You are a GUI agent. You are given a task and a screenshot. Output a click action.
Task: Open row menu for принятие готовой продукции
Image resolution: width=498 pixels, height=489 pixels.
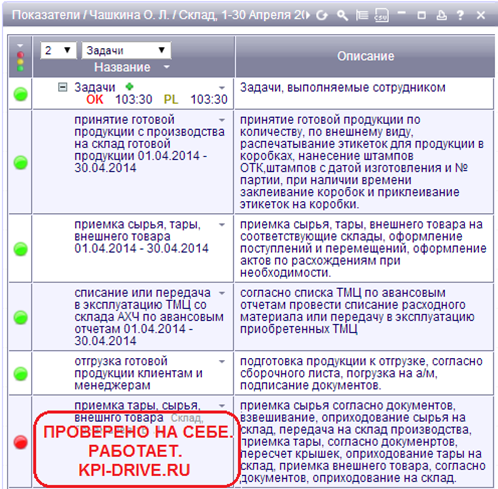(222, 120)
